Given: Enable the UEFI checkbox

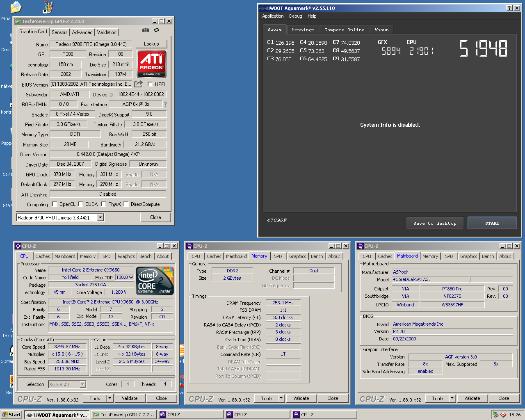Looking at the screenshot, I should (x=150, y=84).
